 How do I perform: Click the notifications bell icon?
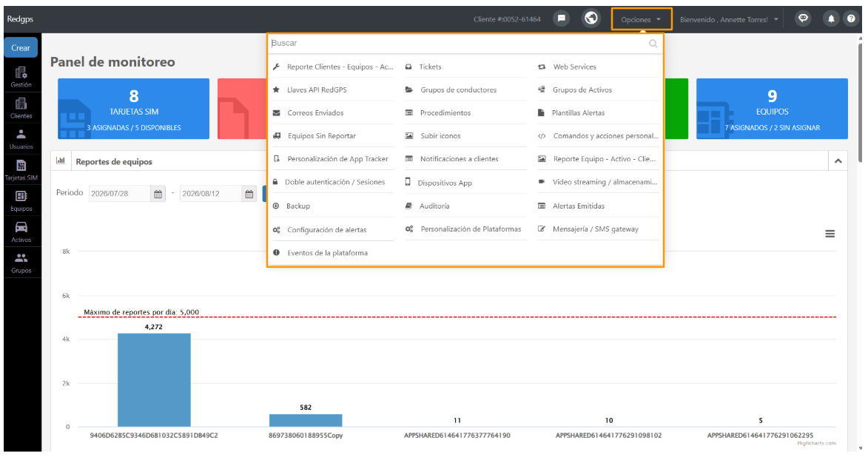[831, 18]
